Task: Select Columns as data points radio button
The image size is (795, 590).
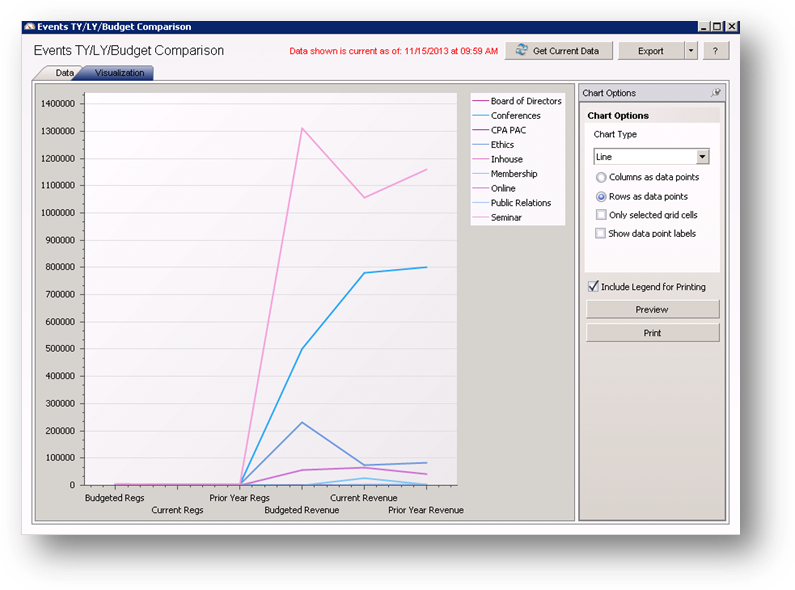Action: (x=601, y=177)
